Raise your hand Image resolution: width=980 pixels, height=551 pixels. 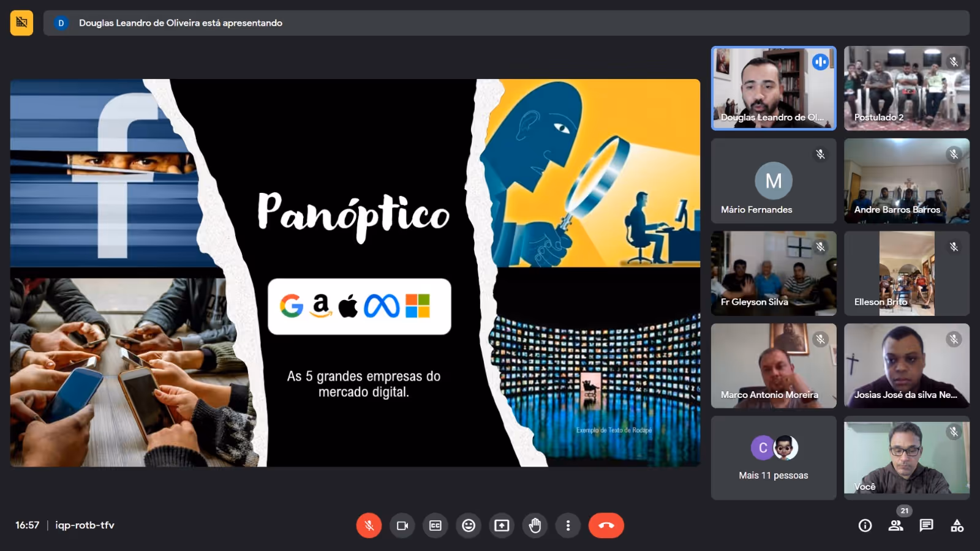(x=535, y=525)
